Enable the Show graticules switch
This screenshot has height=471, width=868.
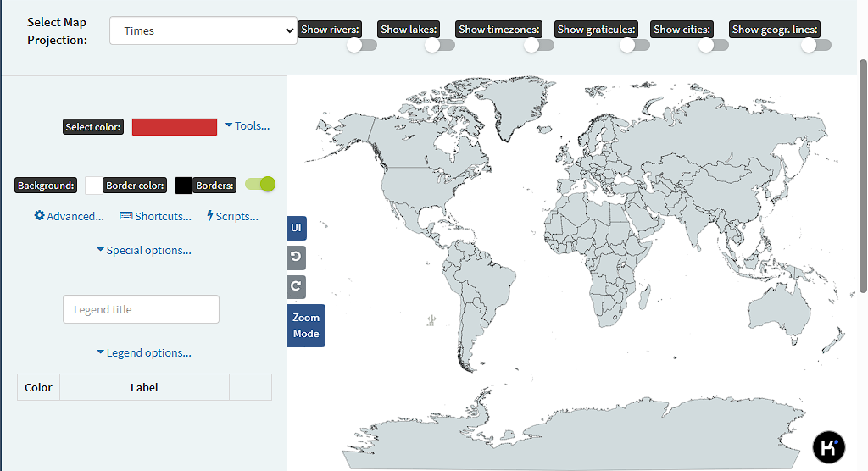pyautogui.click(x=635, y=45)
